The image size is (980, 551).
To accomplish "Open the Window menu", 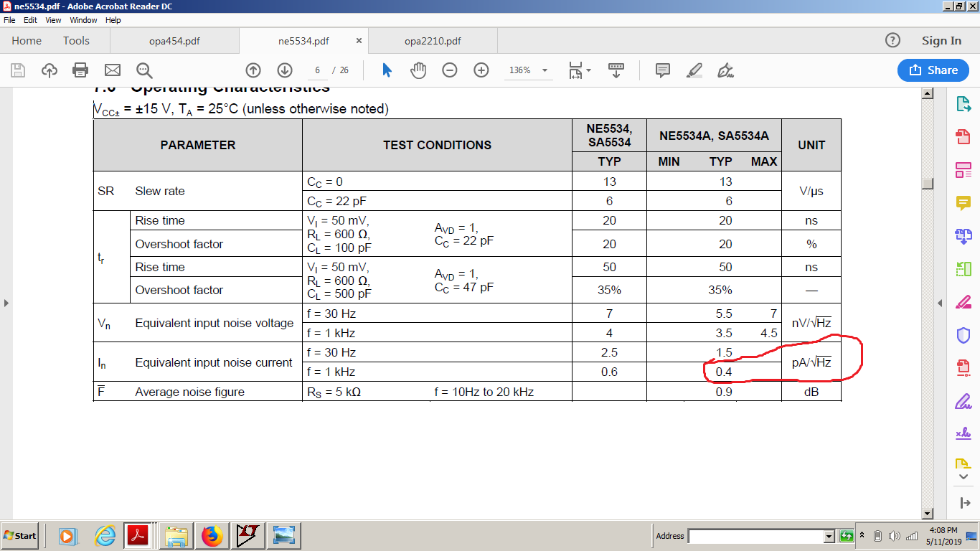I will tap(83, 20).
